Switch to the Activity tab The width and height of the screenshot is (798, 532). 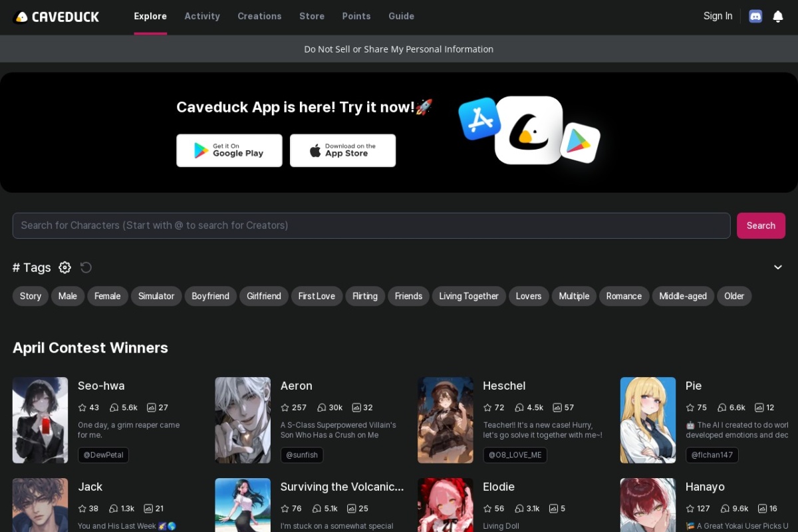click(x=202, y=16)
